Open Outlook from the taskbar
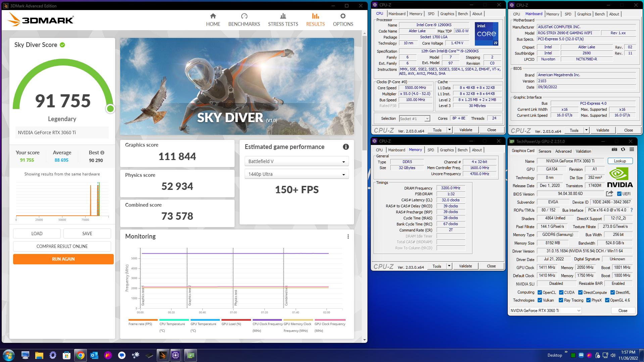644x362 pixels. pyautogui.click(x=94, y=355)
